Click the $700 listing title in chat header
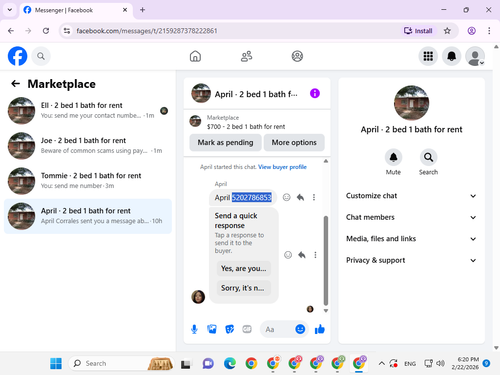Viewport: 500px width, 375px height. coord(246,127)
